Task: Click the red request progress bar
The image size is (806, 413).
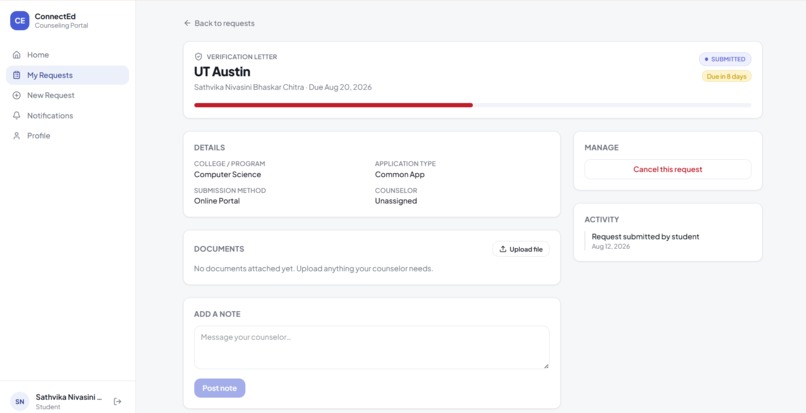Action: pyautogui.click(x=333, y=105)
